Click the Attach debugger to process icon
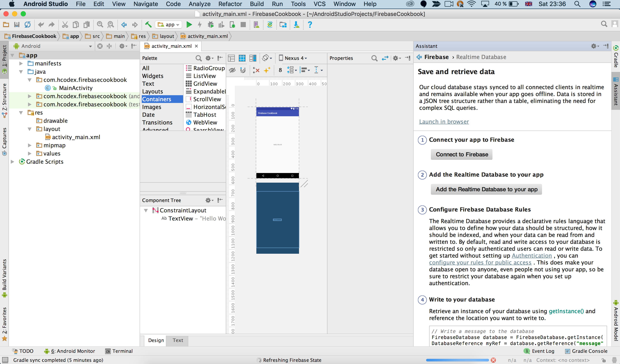 click(232, 25)
